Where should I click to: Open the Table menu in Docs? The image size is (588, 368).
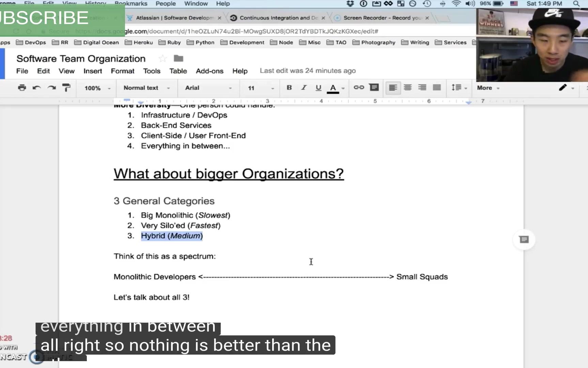coord(178,71)
